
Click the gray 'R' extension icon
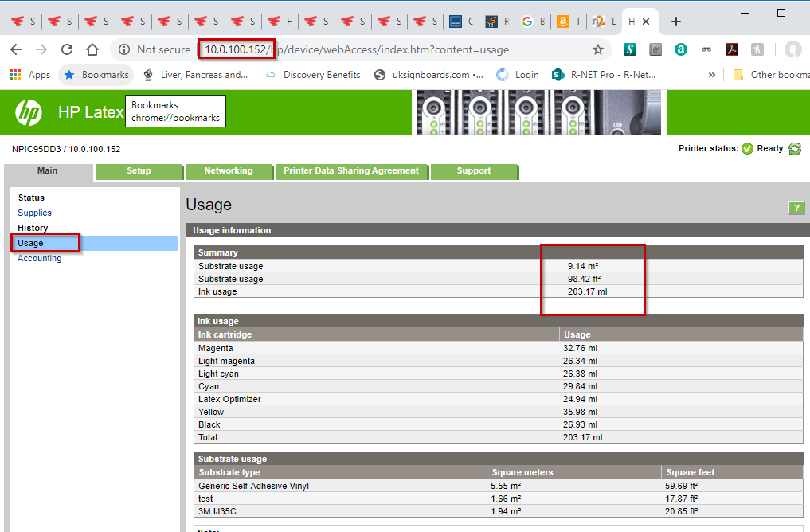[757, 49]
